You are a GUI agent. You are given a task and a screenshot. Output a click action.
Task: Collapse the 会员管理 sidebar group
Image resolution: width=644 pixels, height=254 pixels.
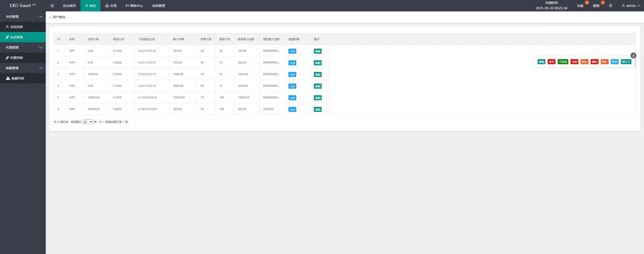tap(23, 17)
